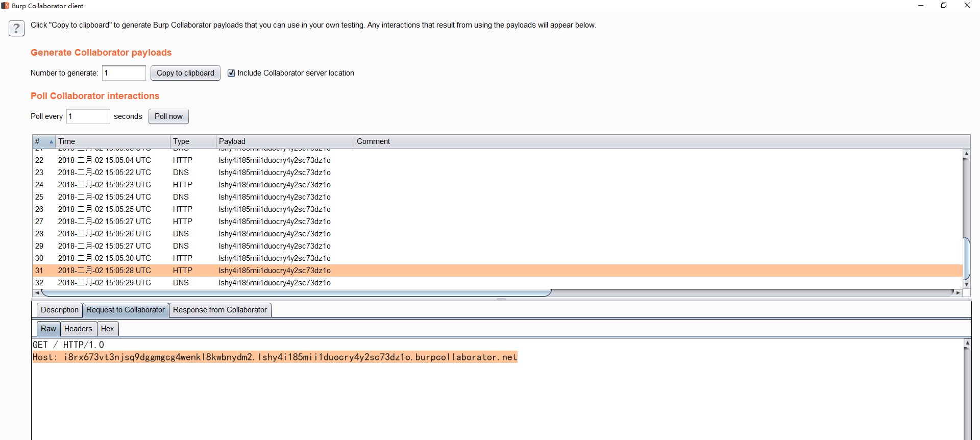Show the Hex view tab
Image resolution: width=980 pixels, height=440 pixels.
[107, 329]
